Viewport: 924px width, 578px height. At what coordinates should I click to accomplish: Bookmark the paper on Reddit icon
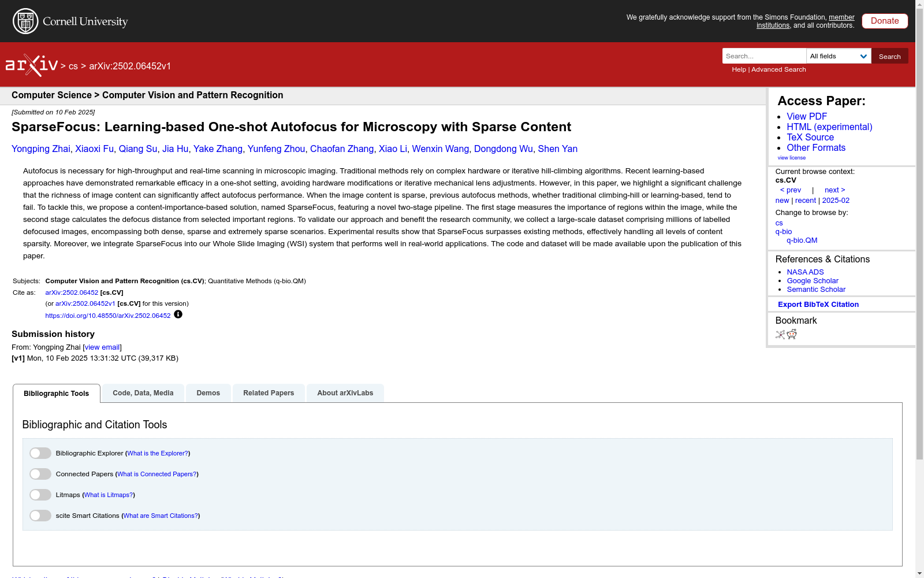point(792,334)
